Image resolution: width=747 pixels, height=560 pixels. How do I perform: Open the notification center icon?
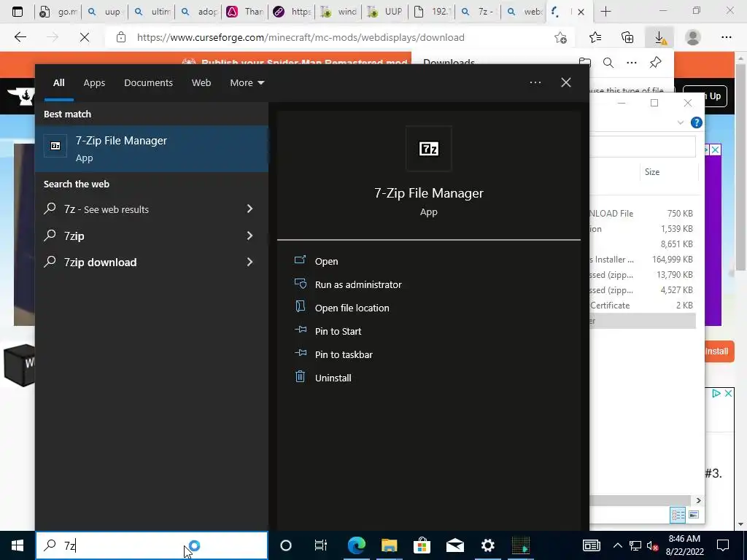tap(723, 545)
